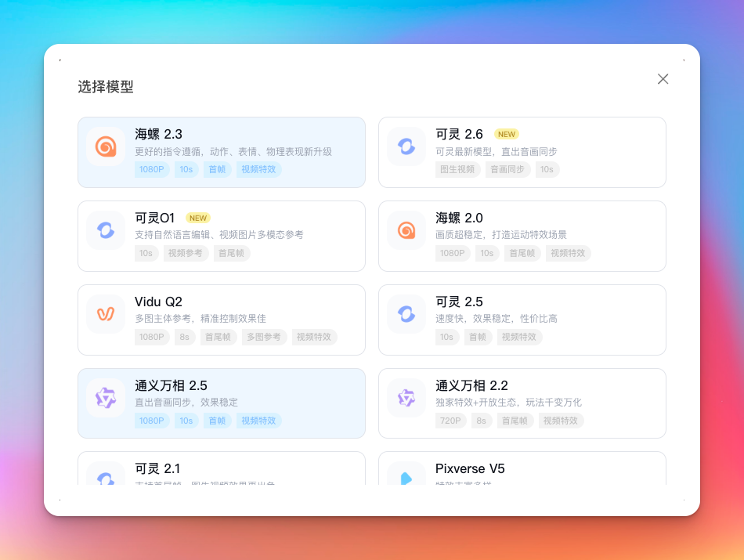The image size is (744, 560).
Task: Click the Vidu Q2 orange logo icon
Action: tap(106, 314)
